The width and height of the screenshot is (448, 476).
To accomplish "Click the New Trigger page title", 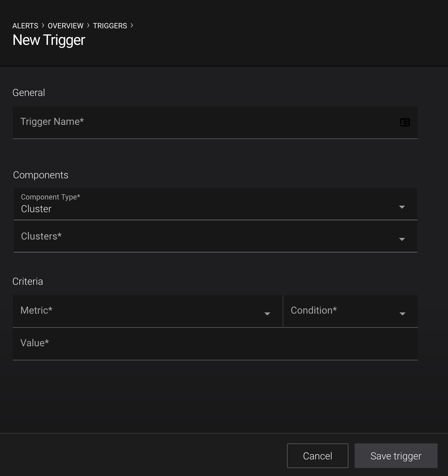I will click(x=49, y=40).
